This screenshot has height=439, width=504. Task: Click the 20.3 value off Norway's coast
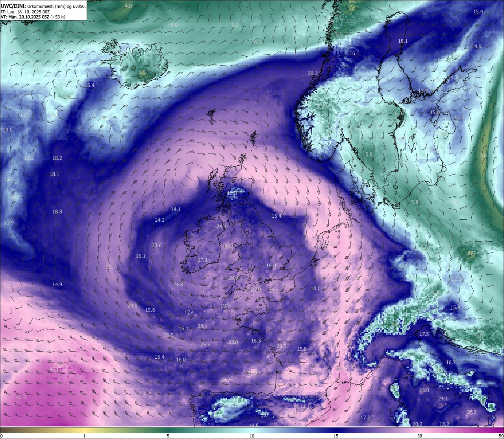tap(313, 73)
